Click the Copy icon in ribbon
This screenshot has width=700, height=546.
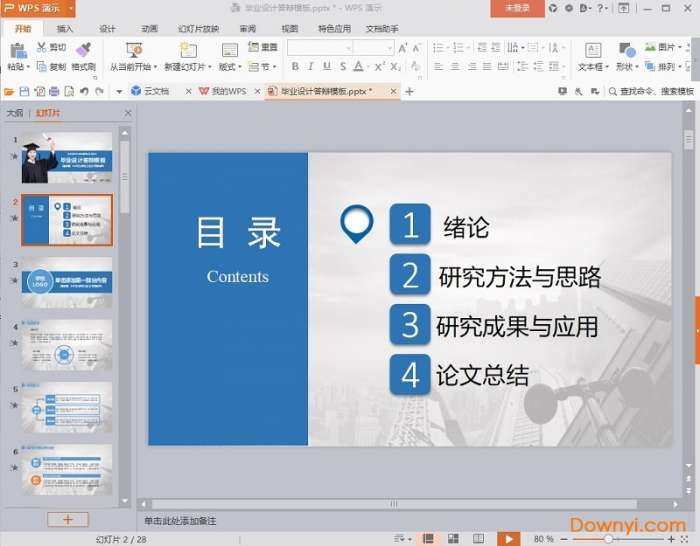pos(42,67)
